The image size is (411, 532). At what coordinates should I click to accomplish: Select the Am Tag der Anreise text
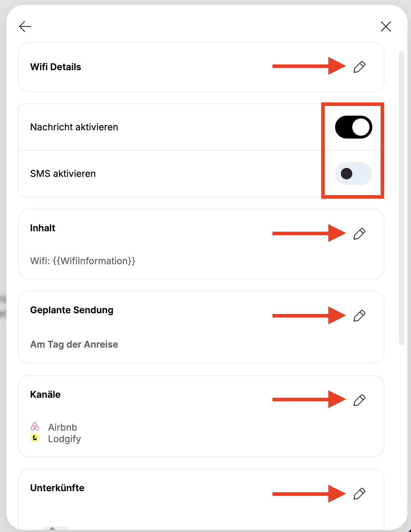coord(74,344)
